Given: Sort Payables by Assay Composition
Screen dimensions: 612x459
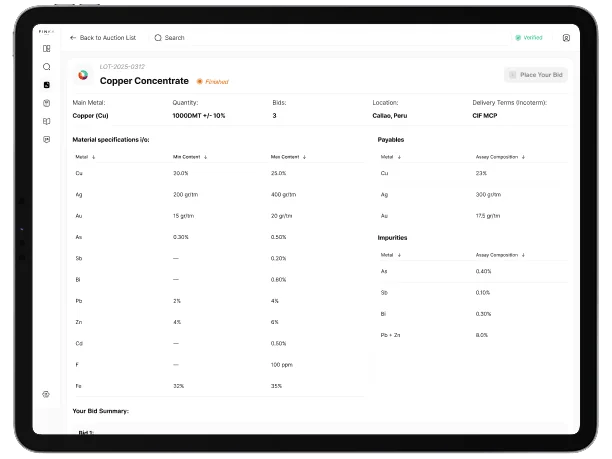Looking at the screenshot, I should tap(500, 157).
